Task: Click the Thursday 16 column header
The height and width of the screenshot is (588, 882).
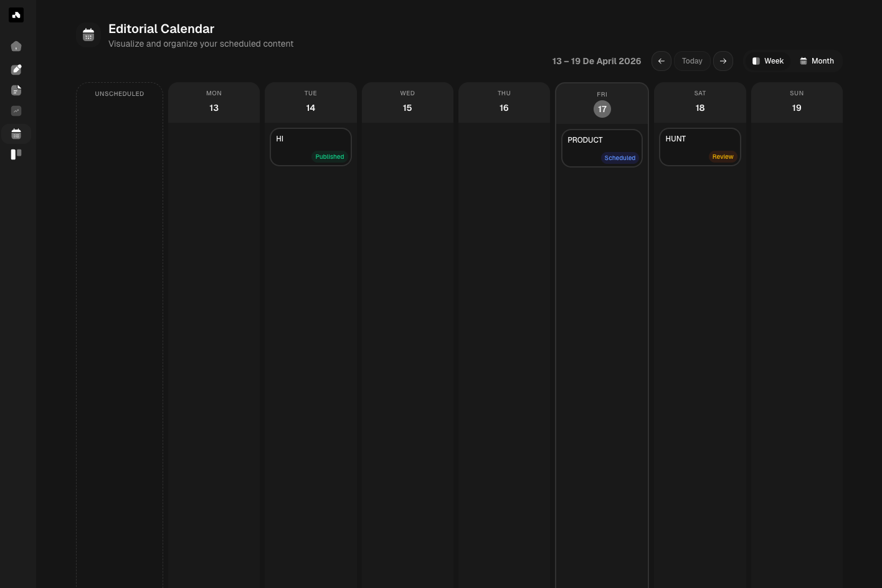Action: 504,102
